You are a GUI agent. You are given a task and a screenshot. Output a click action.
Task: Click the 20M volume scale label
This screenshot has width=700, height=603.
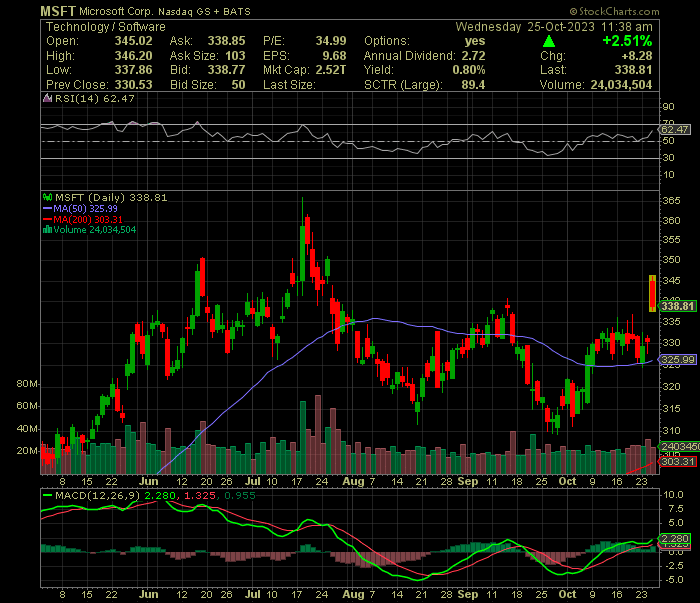[27, 451]
